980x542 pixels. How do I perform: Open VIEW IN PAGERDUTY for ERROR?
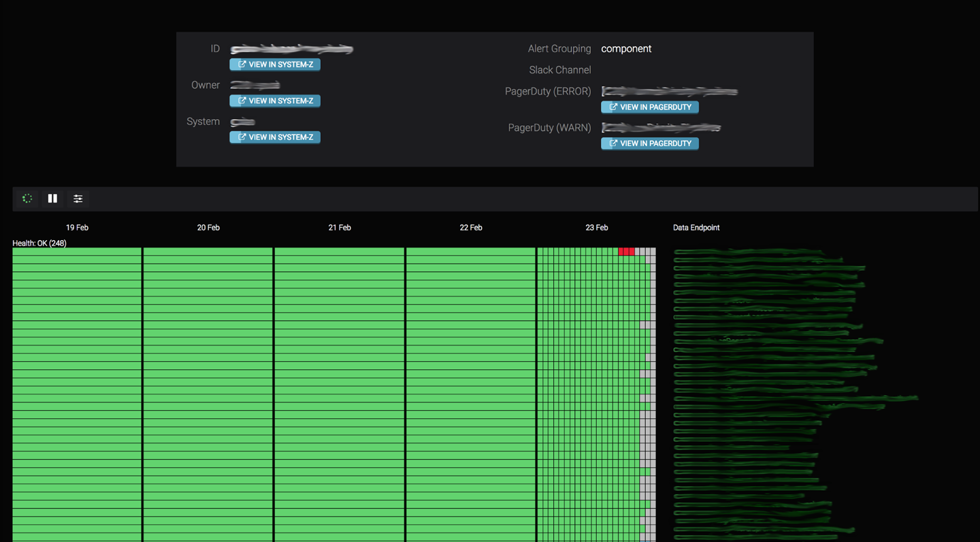coord(649,107)
